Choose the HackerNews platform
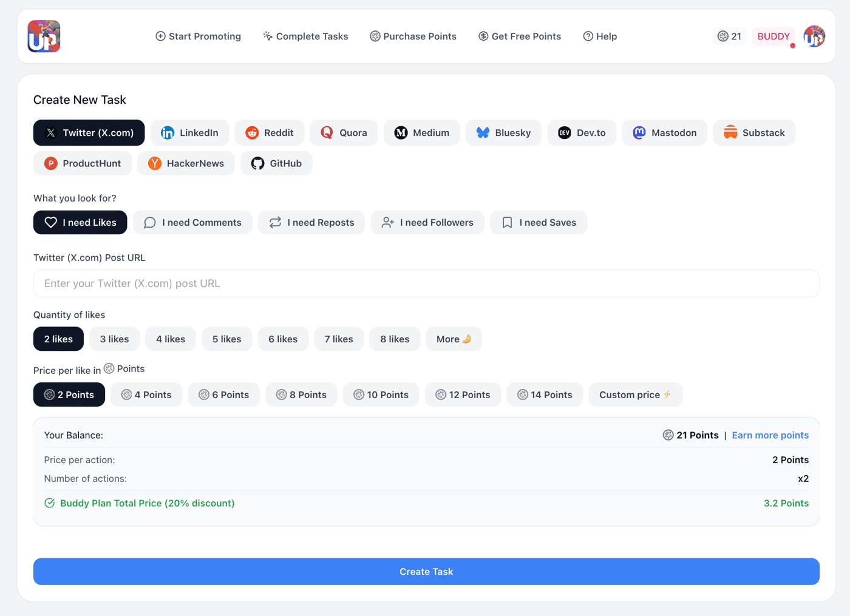850x616 pixels. click(186, 163)
